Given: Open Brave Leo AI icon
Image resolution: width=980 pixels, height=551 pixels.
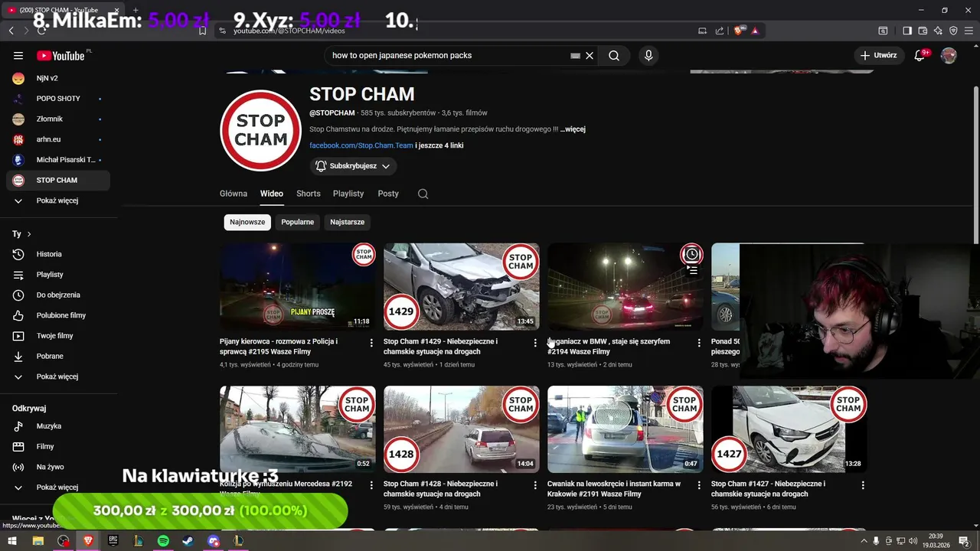Looking at the screenshot, I should pos(938,31).
